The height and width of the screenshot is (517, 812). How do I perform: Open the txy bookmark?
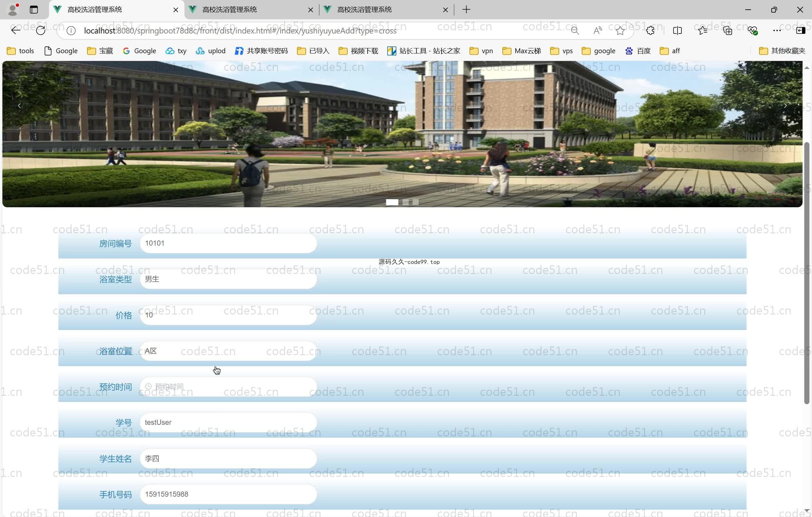176,51
